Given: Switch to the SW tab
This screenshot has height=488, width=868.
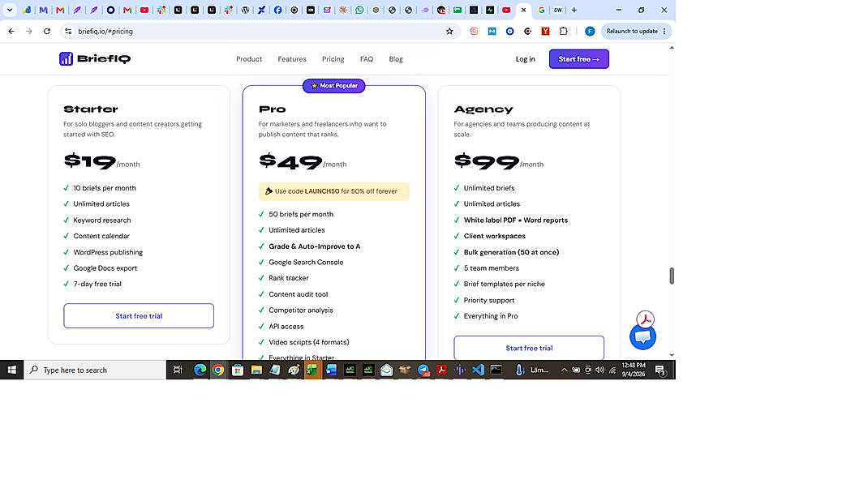Looking at the screenshot, I should point(558,10).
